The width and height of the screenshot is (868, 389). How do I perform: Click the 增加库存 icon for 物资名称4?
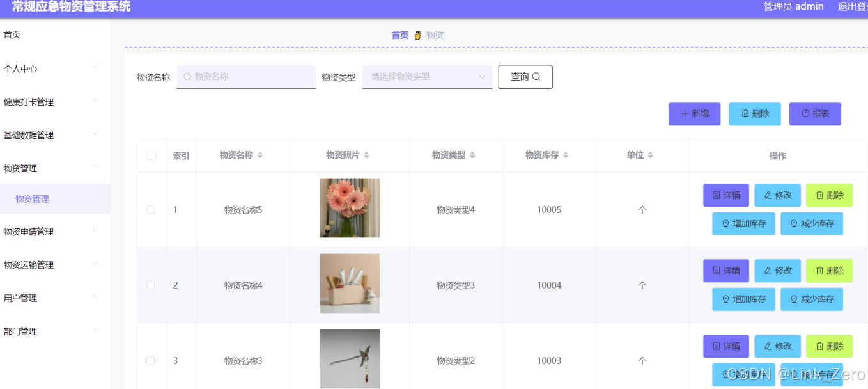click(726, 299)
